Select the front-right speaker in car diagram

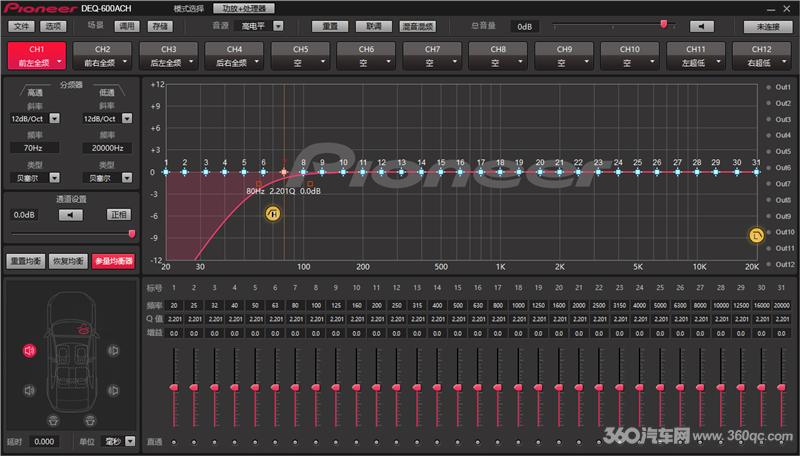click(113, 350)
